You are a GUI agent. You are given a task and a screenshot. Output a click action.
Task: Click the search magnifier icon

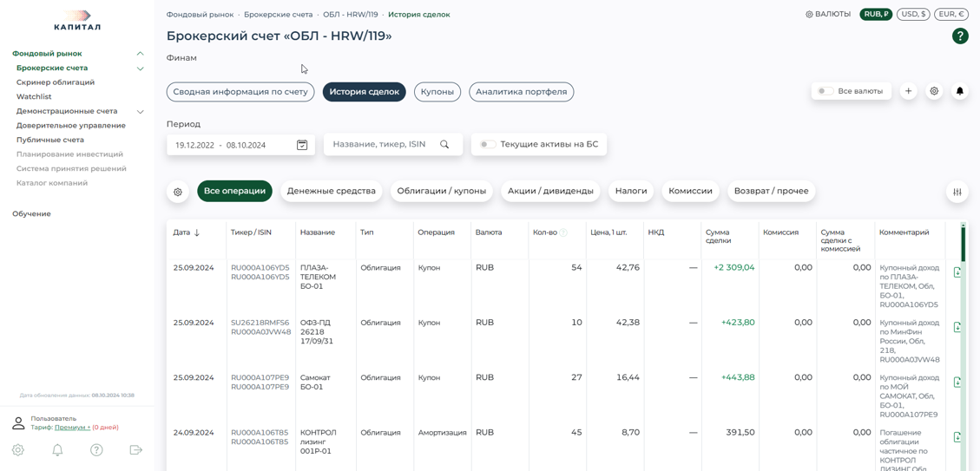[x=444, y=144]
